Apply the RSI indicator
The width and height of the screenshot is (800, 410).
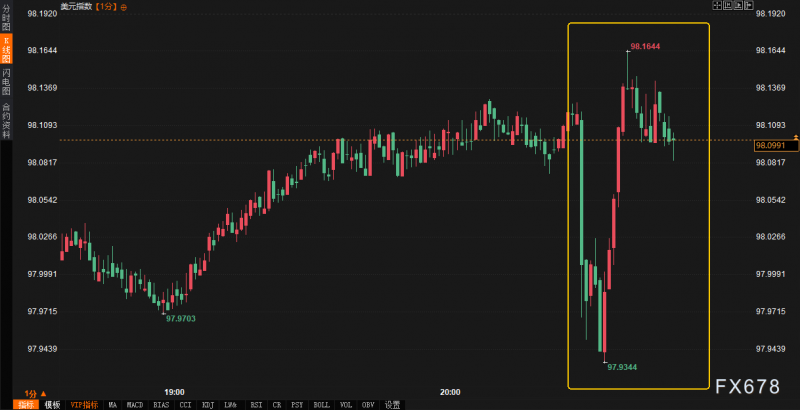[x=256, y=405]
